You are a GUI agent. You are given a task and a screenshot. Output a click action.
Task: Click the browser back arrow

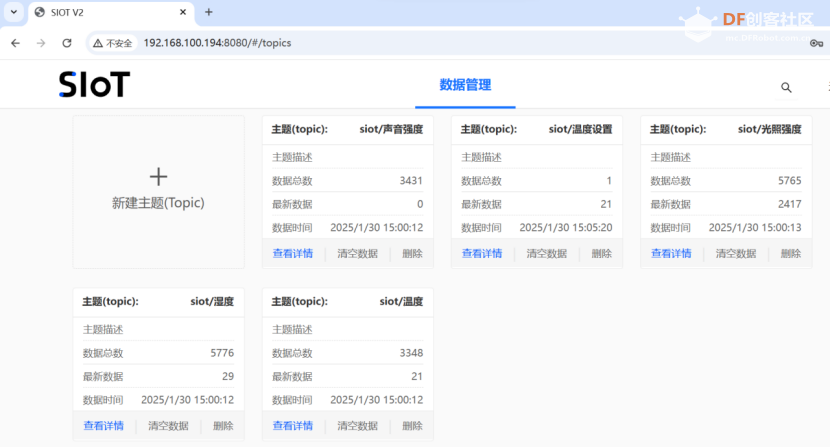coord(15,43)
